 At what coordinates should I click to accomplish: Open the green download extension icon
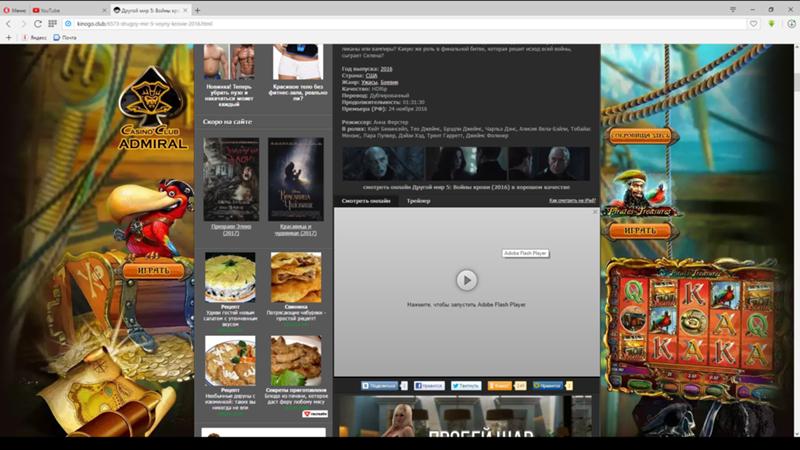[x=771, y=23]
